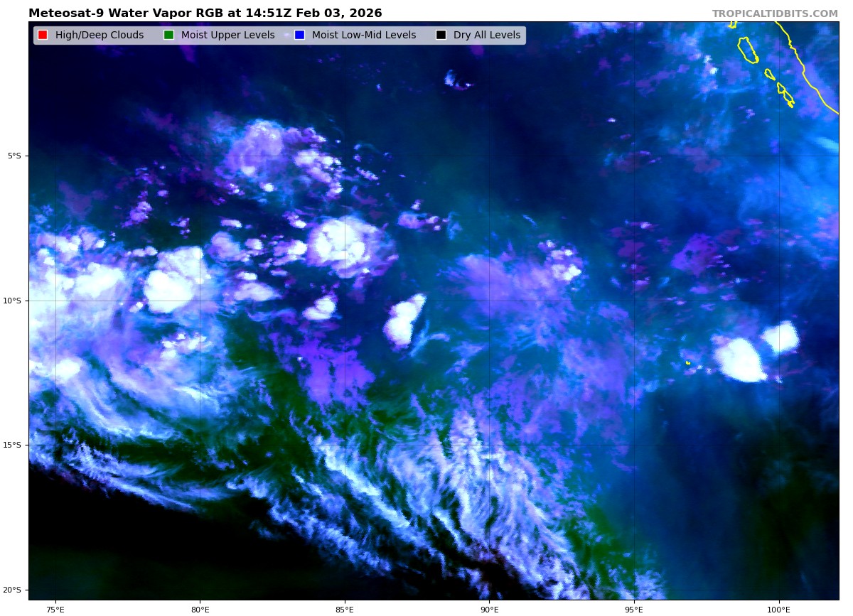The image size is (853, 616).
Task: Click the large yellow-outlined island at top right
Action: tap(748, 50)
